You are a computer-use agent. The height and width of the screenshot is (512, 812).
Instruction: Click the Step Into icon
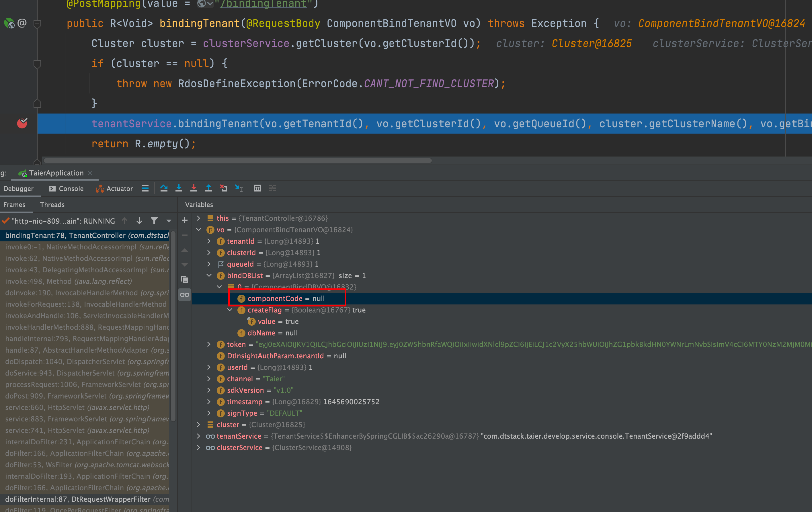click(179, 188)
